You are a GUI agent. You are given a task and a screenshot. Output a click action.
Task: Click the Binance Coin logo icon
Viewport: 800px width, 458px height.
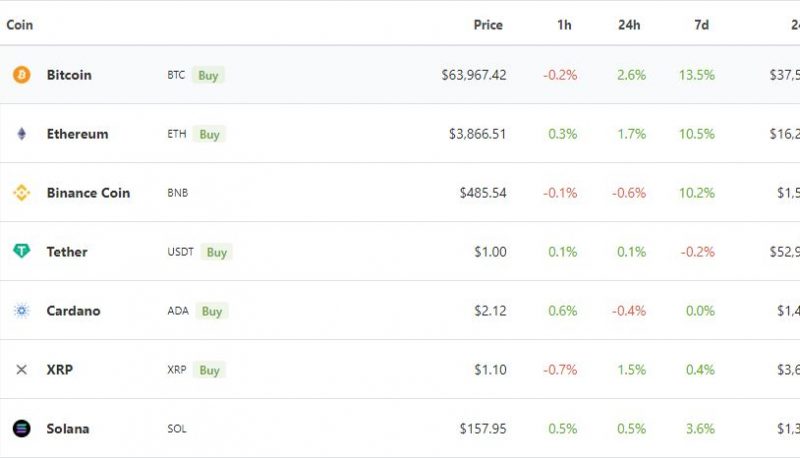coord(21,193)
